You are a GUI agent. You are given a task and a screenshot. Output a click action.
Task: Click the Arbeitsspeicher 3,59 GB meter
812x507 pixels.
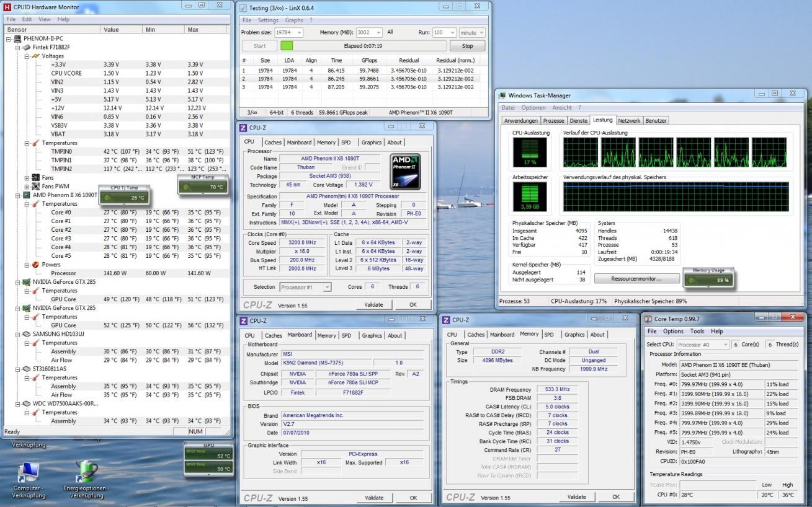click(x=530, y=197)
